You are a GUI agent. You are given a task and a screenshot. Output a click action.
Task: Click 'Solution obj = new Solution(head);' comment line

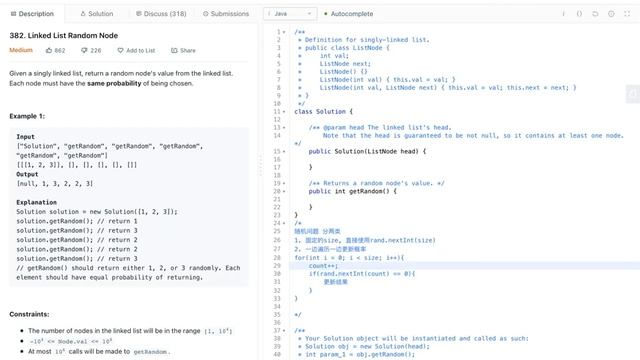pos(367,347)
